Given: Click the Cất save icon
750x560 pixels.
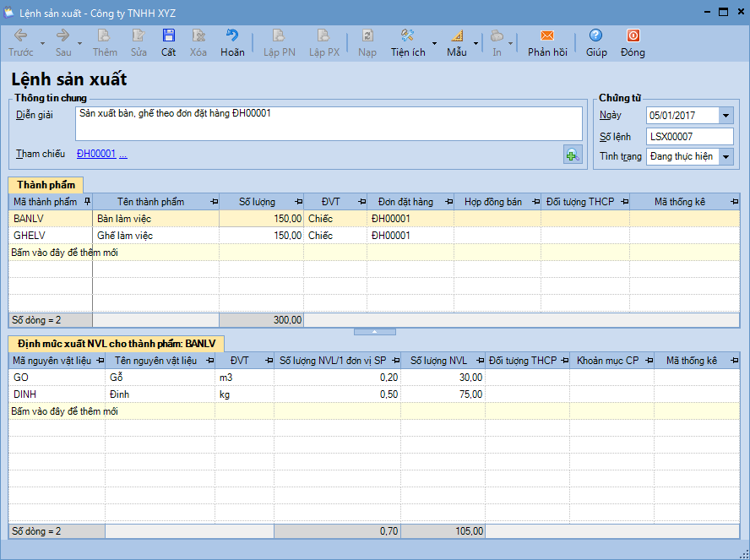Looking at the screenshot, I should point(169,36).
